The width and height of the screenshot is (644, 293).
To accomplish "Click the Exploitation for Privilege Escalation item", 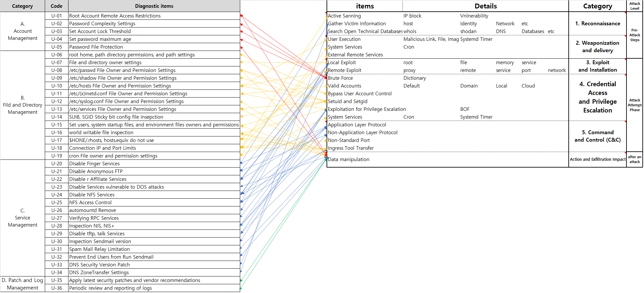I will pos(367,109).
